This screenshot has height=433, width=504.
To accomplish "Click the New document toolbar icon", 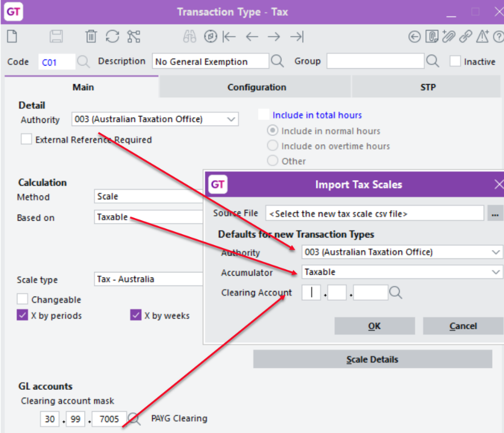I will click(12, 37).
